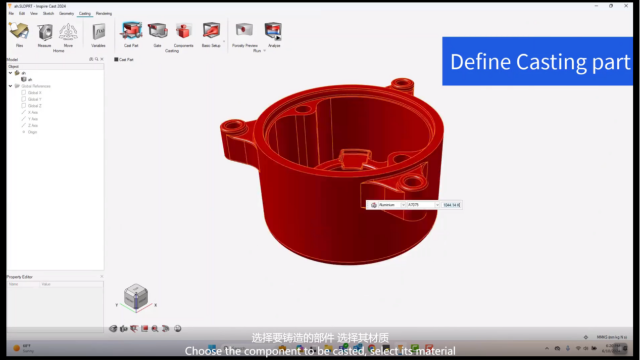Click the taskbar clock and date
This screenshot has height=360, width=640.
click(x=610, y=348)
